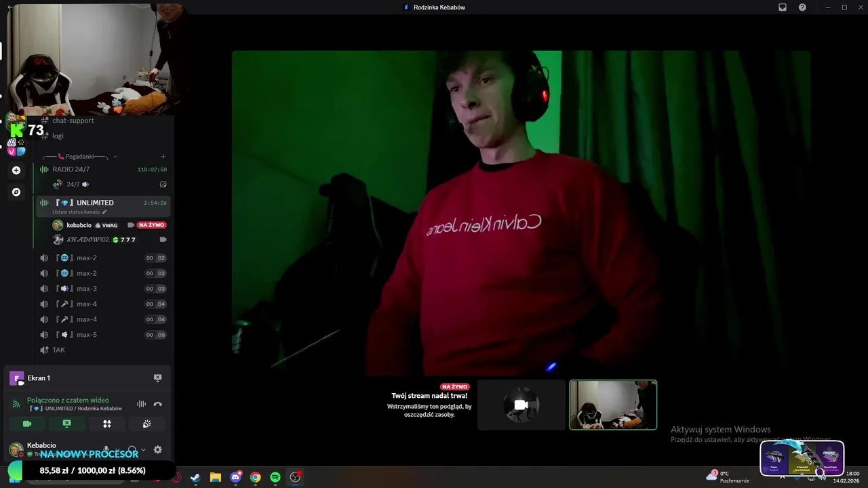The width and height of the screenshot is (868, 488).
Task: Click the Add a Server plus button
Action: pos(16,170)
